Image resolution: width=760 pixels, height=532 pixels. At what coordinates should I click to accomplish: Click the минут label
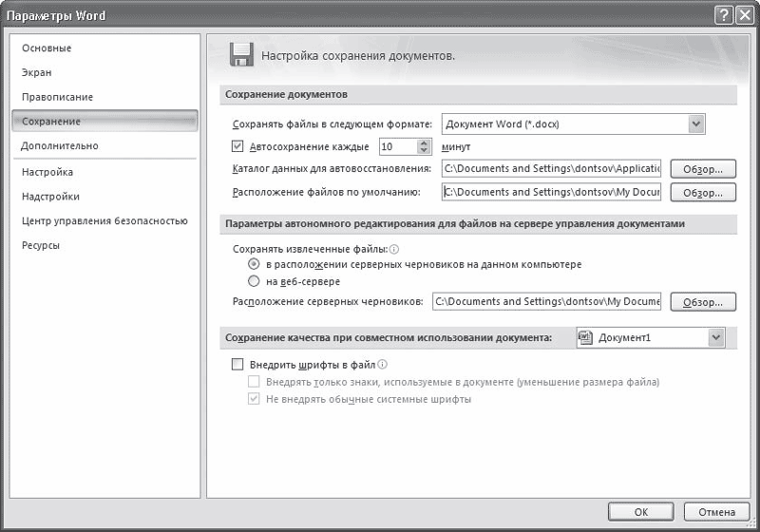(456, 147)
